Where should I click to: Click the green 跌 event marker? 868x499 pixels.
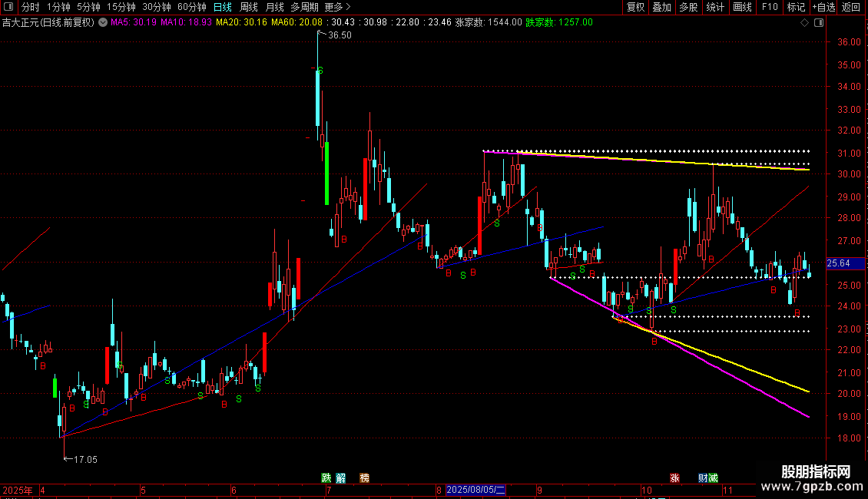click(326, 478)
